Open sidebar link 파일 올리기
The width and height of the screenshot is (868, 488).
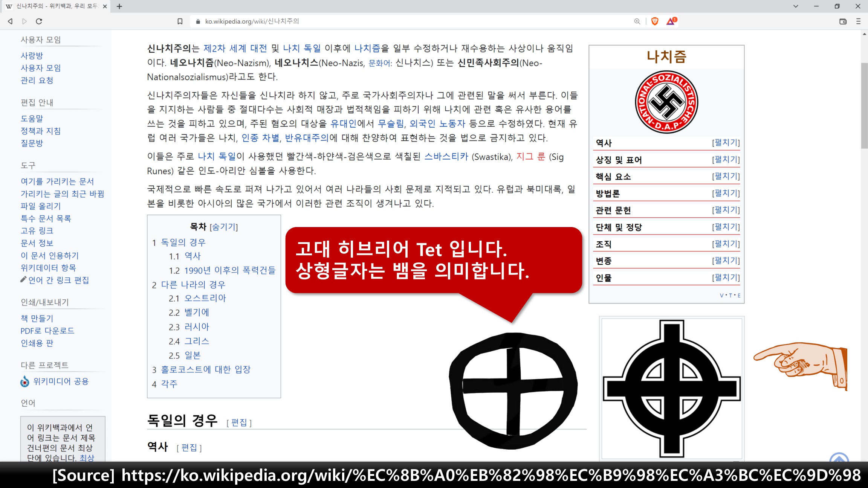coord(41,206)
